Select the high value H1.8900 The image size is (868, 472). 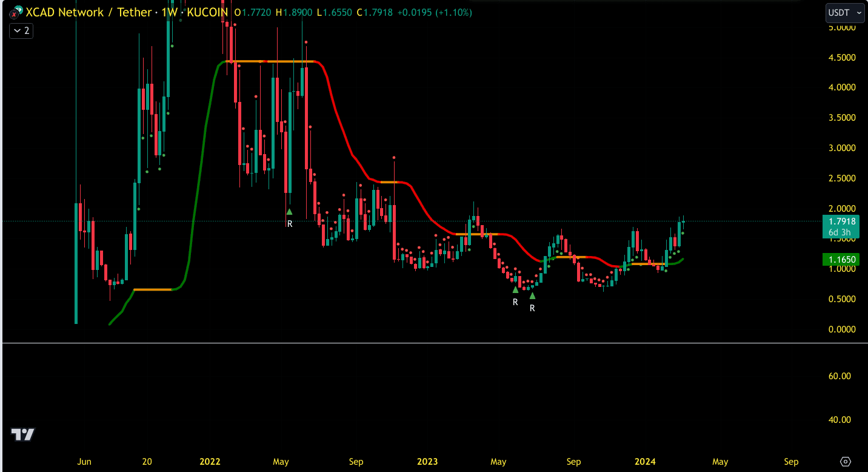(294, 12)
